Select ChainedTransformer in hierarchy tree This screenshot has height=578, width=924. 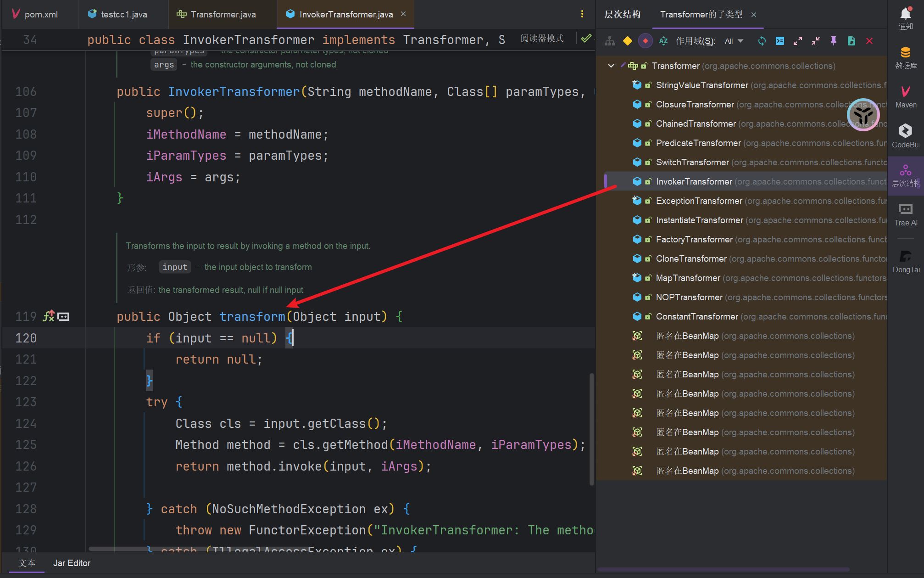(696, 123)
